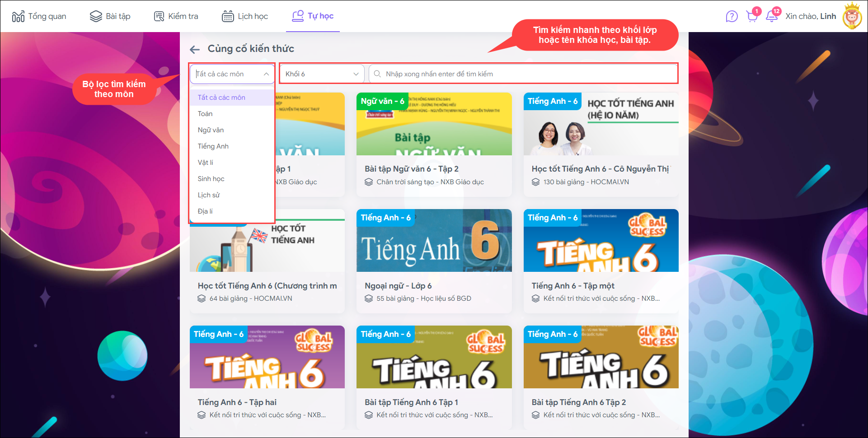
Task: Choose Sinh học from the subject list
Action: click(x=232, y=179)
